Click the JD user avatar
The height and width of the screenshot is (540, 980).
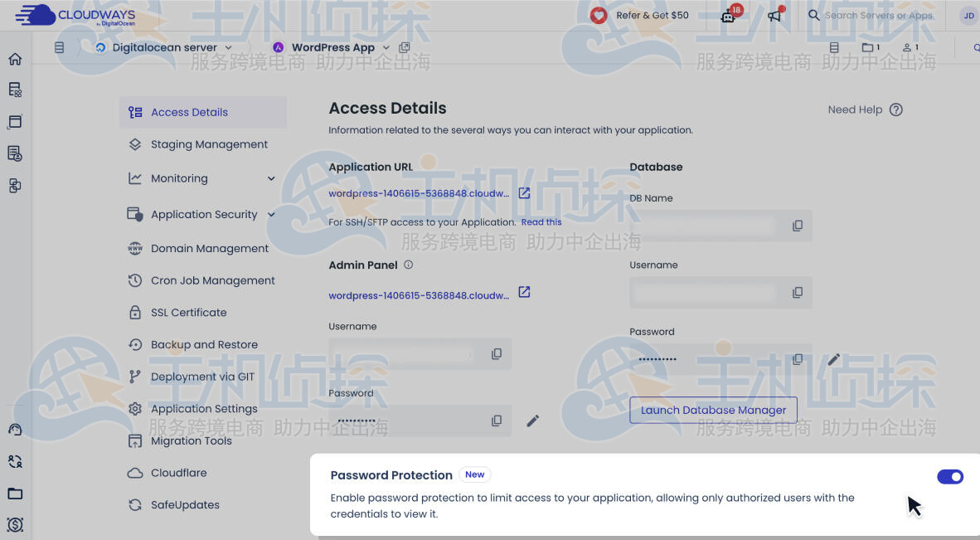[x=968, y=16]
